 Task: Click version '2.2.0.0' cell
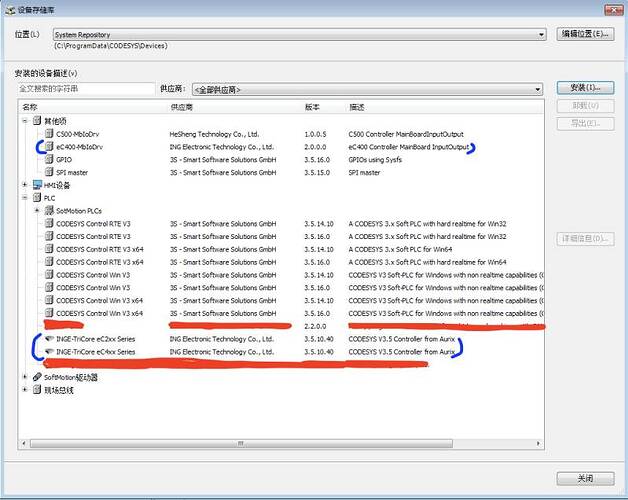coord(315,326)
